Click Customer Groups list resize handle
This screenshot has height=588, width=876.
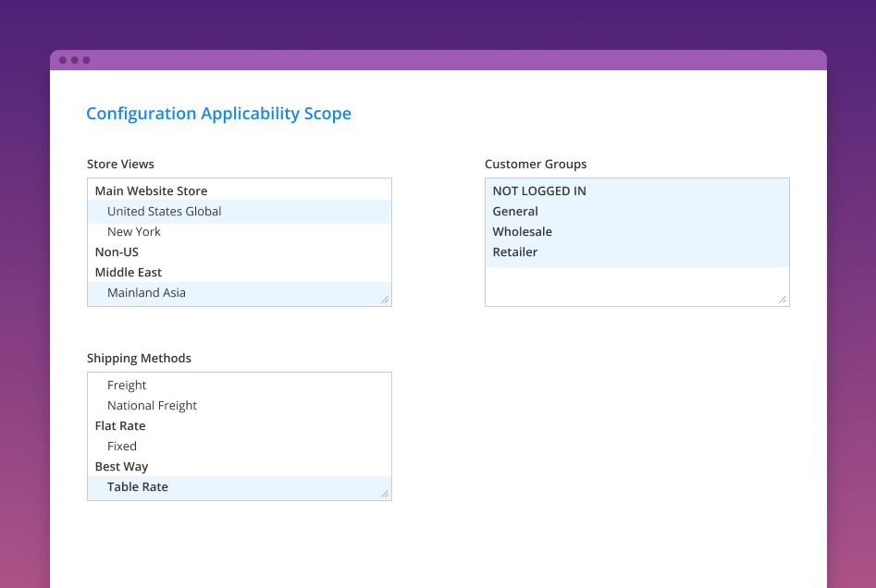click(x=783, y=300)
